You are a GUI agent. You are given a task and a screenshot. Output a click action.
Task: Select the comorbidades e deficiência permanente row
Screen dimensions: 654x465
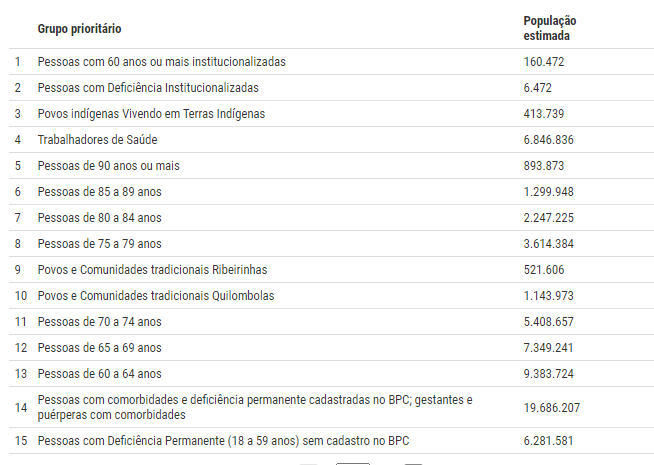(332, 407)
